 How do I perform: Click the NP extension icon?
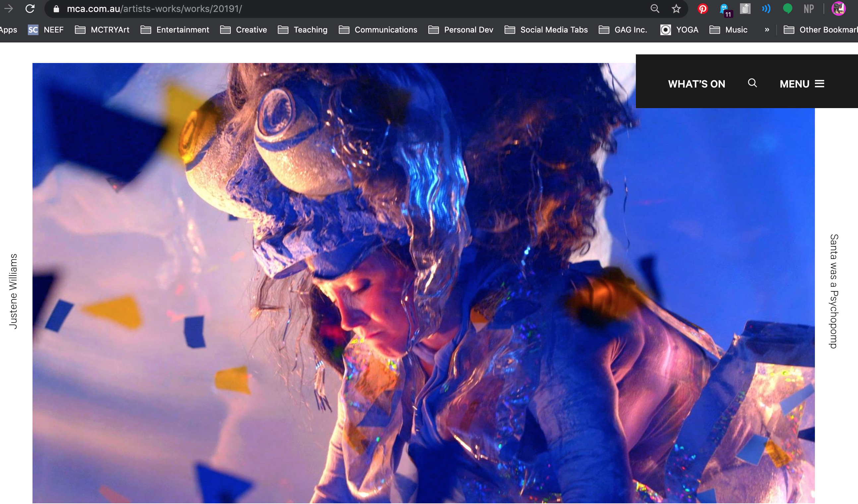pos(809,9)
